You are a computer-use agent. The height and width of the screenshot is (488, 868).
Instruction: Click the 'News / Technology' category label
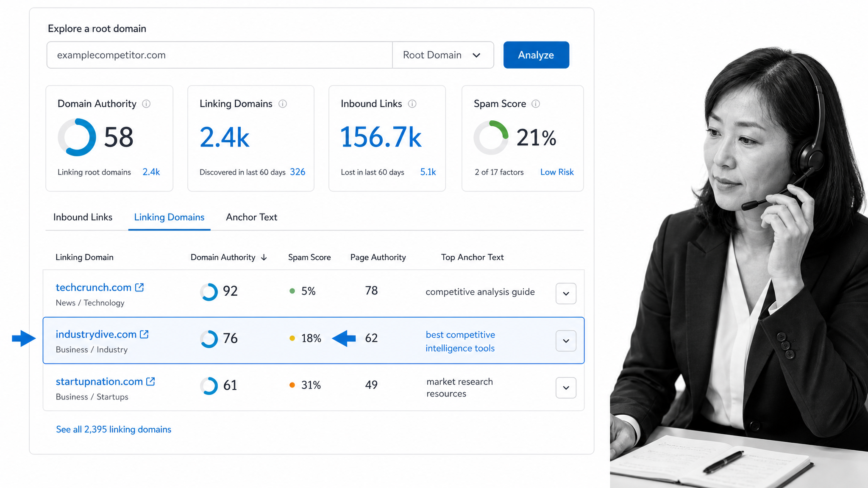pos(90,303)
